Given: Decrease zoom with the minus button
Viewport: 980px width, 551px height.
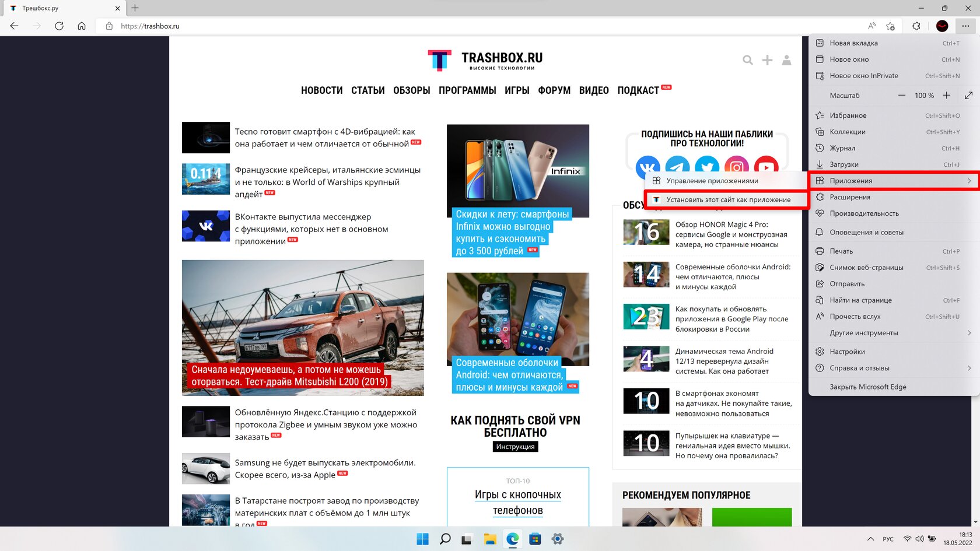Looking at the screenshot, I should coord(902,95).
